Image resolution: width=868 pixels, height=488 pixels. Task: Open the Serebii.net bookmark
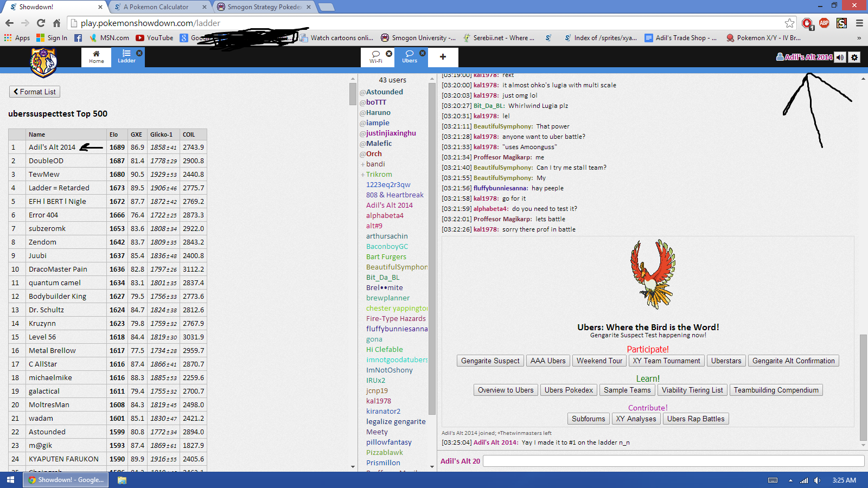(x=499, y=38)
